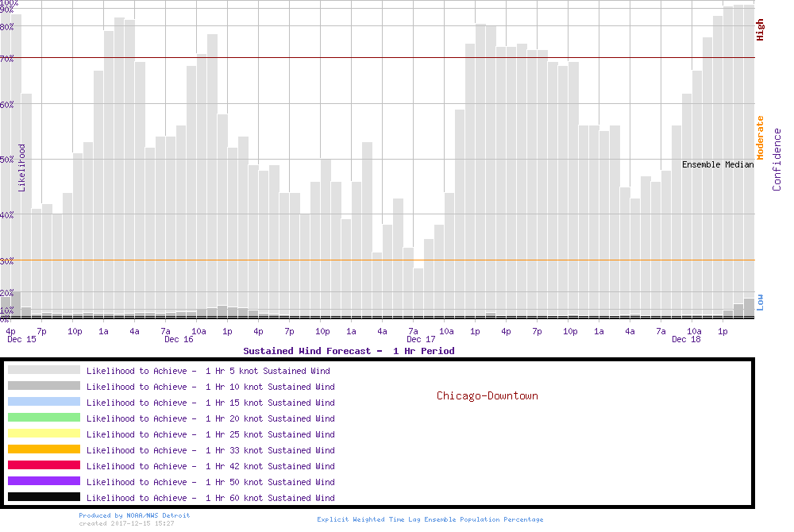
Task: Click the Explicit Weighted Time Lag footer text
Action: (x=430, y=519)
